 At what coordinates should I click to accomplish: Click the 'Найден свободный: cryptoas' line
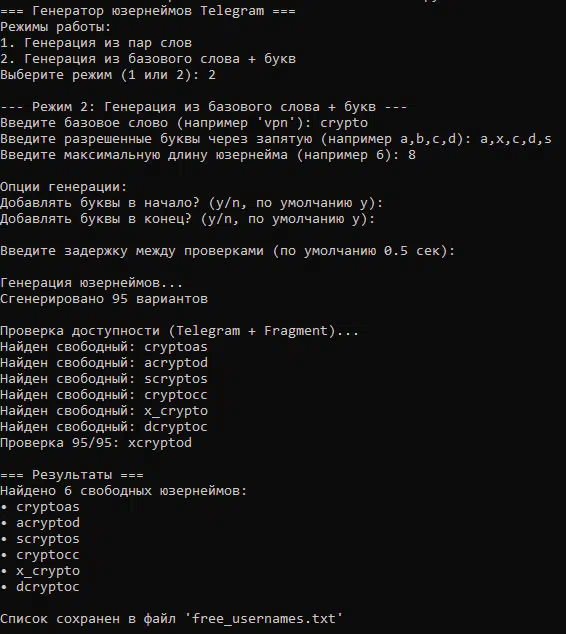(104, 347)
